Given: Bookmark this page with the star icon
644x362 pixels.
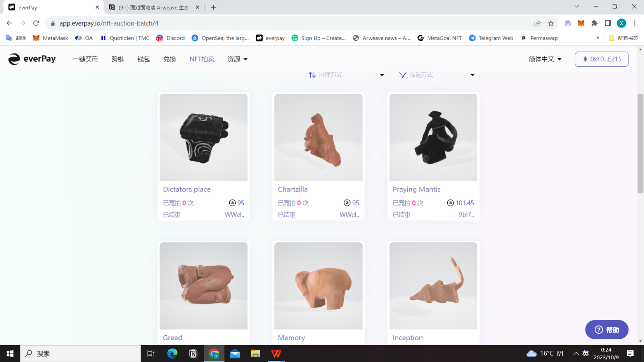Looking at the screenshot, I should (x=551, y=23).
